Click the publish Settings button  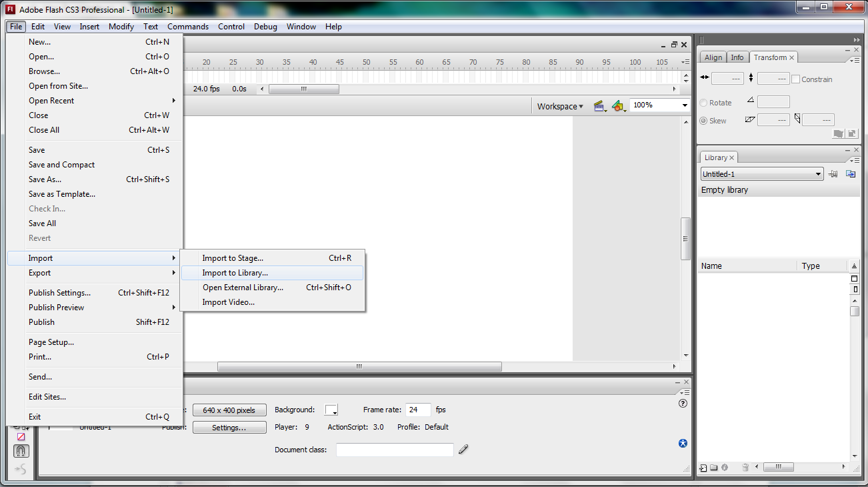[x=229, y=428]
